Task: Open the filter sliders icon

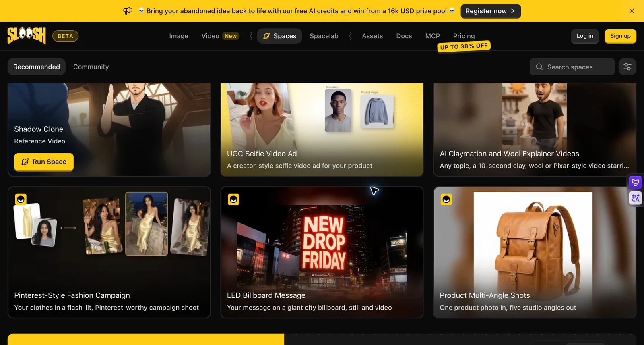Action: point(627,67)
